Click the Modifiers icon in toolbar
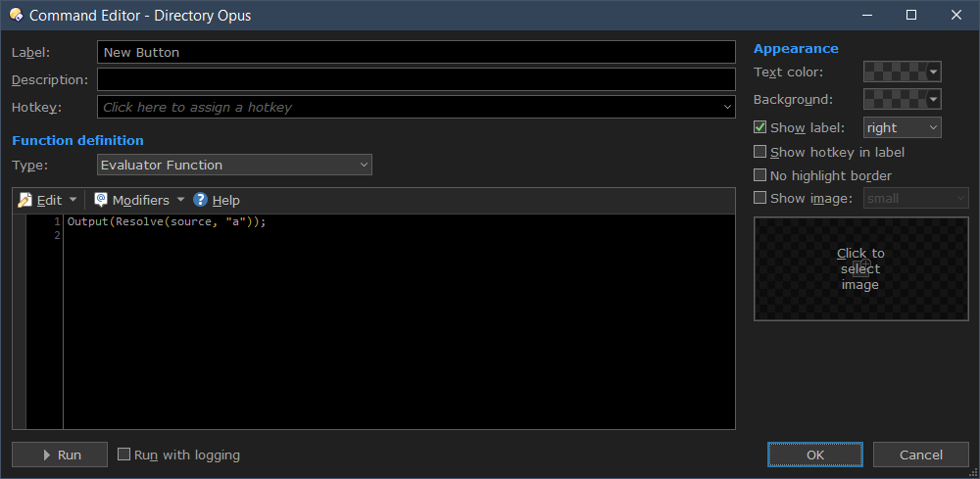The image size is (980, 479). tap(101, 200)
